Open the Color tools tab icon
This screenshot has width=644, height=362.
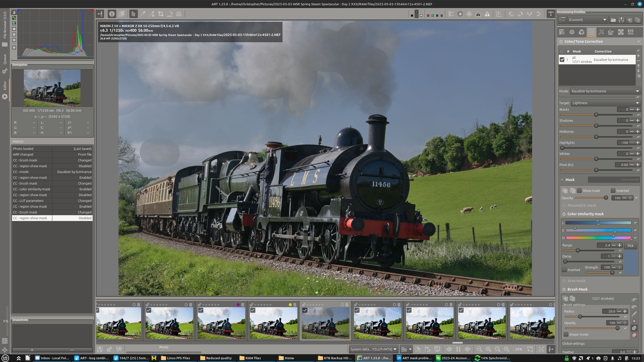(581, 32)
